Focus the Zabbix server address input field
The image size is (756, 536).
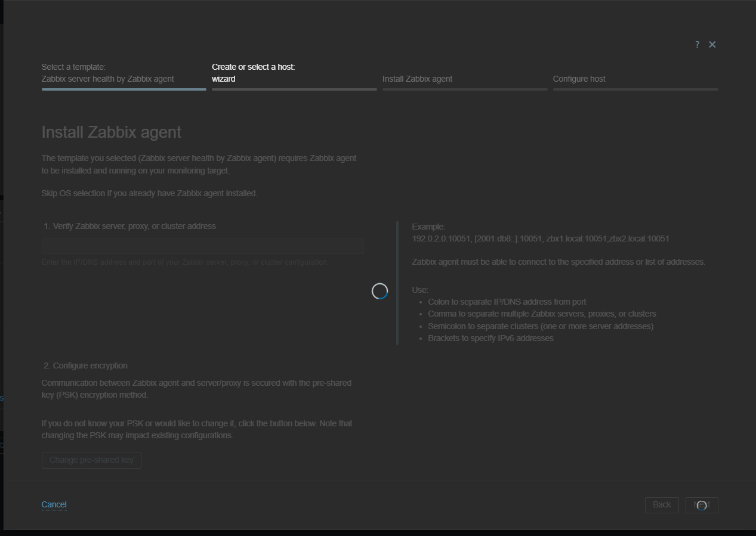203,246
